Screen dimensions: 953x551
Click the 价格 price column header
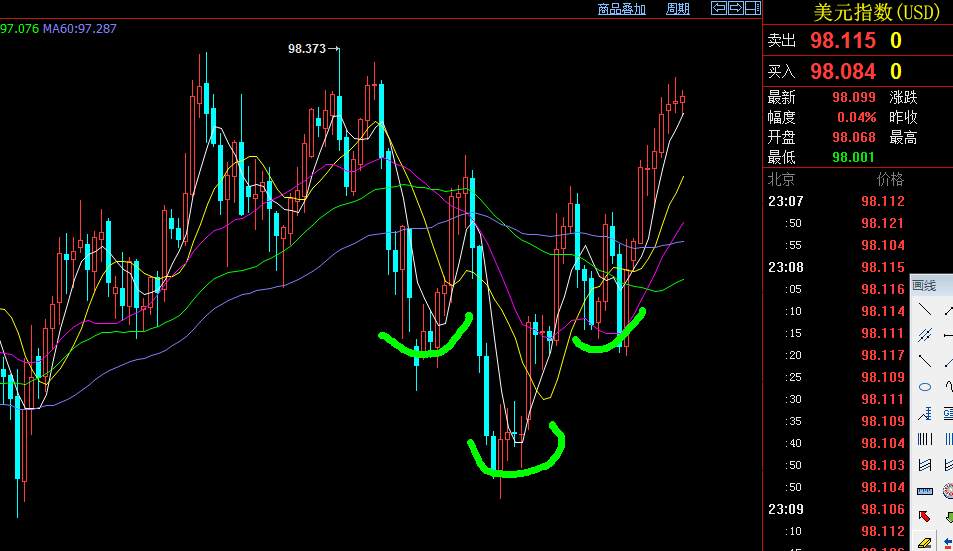(890, 179)
